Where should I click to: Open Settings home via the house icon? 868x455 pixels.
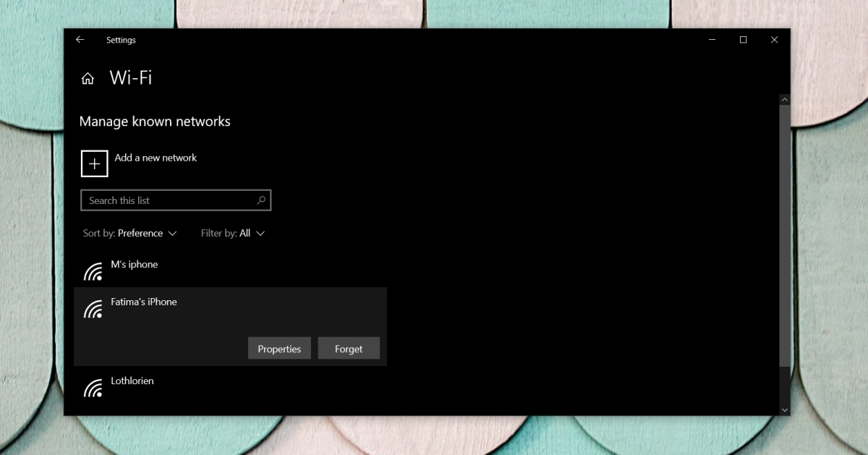(x=88, y=78)
